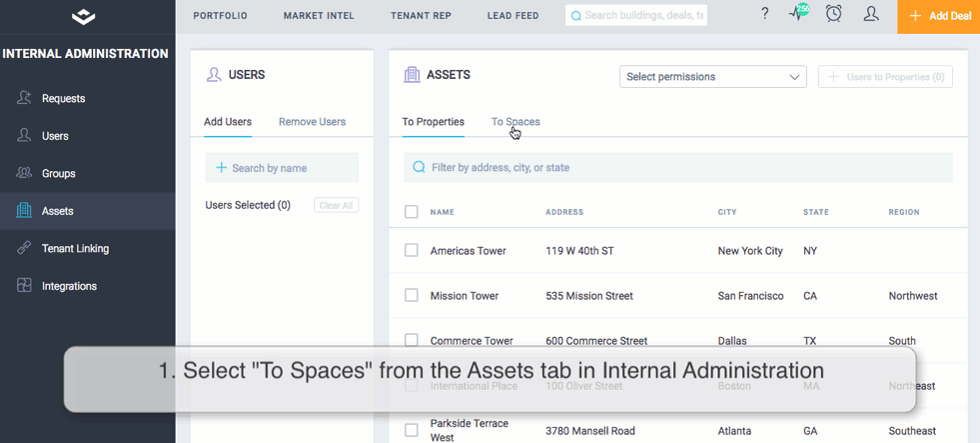Open the Market Intel menu
This screenshot has height=443, width=980.
318,16
